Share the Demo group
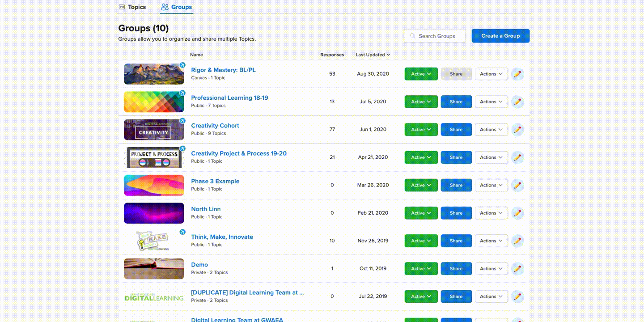 [x=456, y=269]
